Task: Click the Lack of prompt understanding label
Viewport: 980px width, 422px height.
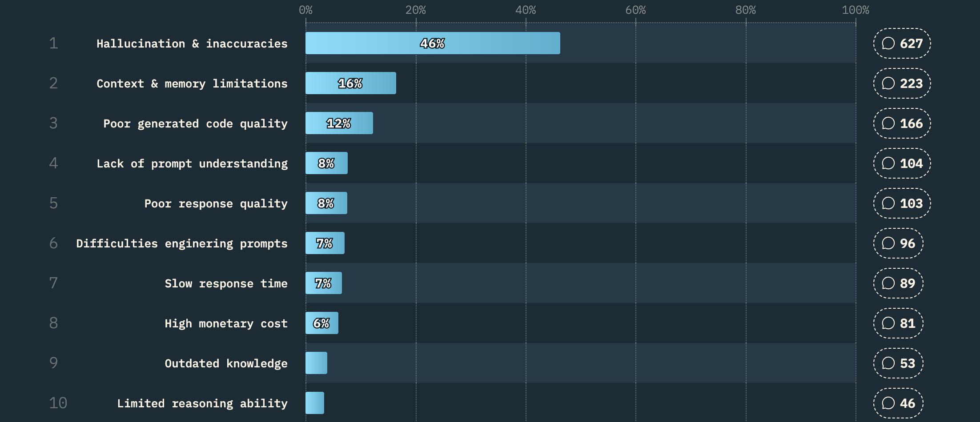Action: (192, 163)
